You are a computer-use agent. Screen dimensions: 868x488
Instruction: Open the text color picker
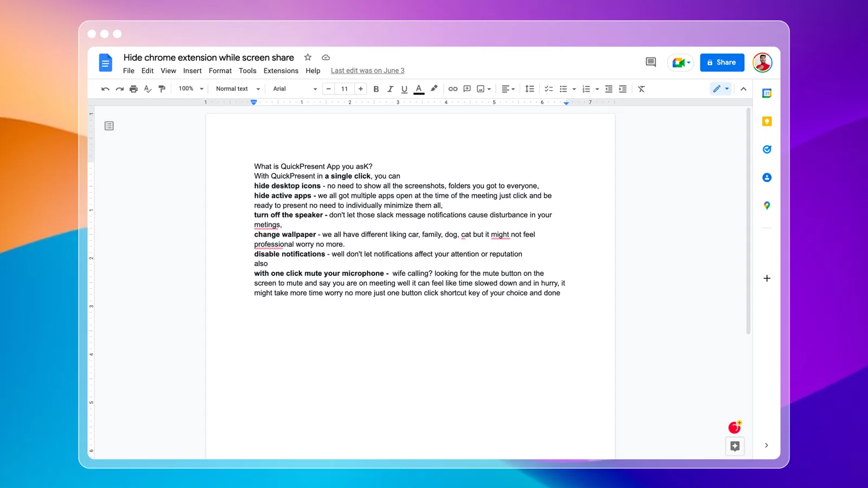[x=419, y=89]
